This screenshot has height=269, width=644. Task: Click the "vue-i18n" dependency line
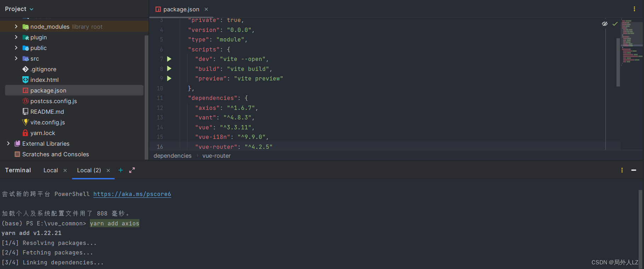(232, 137)
